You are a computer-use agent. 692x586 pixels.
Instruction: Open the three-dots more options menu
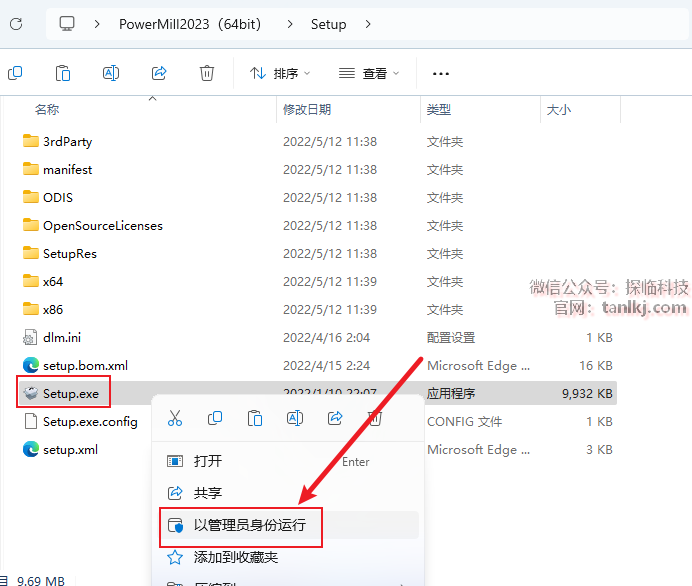click(440, 74)
